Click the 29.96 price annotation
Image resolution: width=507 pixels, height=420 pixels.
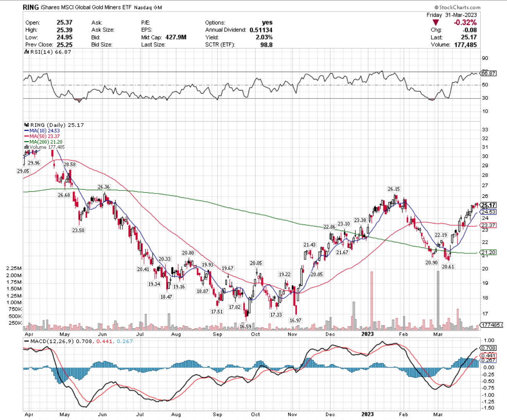click(34, 163)
